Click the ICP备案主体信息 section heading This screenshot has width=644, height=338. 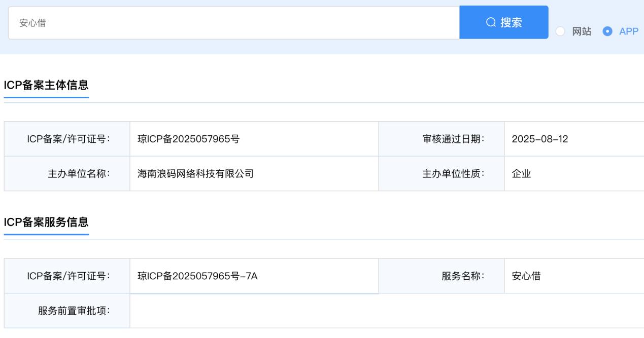coord(46,86)
